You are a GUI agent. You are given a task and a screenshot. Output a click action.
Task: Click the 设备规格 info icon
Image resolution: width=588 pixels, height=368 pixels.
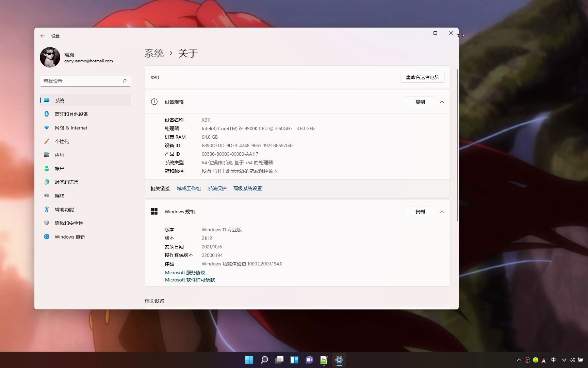point(154,102)
